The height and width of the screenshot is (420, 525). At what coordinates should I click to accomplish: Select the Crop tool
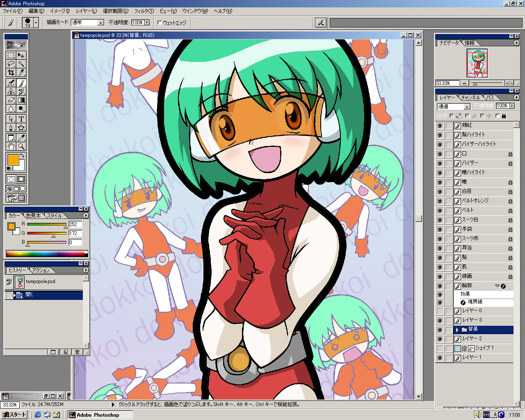point(11,73)
